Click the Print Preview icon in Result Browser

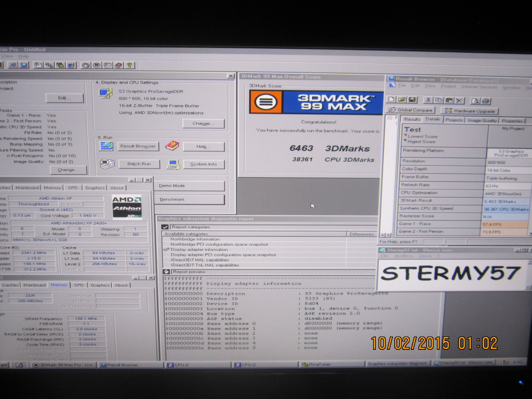pos(475,101)
